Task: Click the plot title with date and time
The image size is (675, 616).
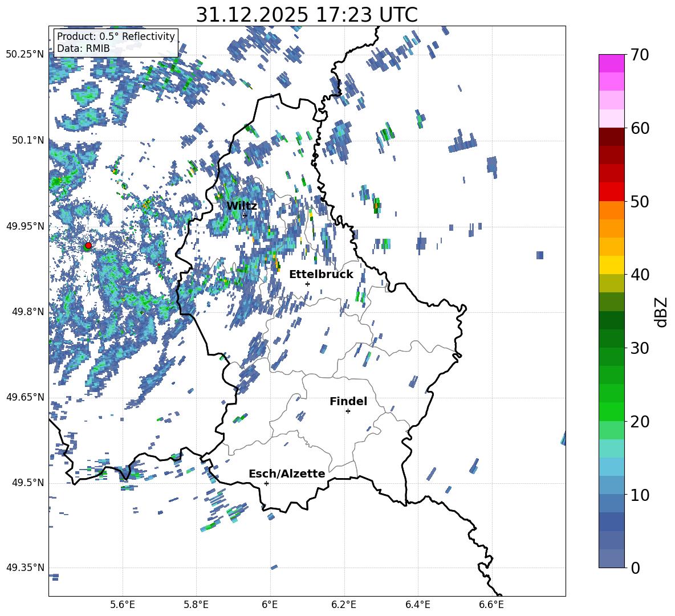Action: tap(307, 15)
